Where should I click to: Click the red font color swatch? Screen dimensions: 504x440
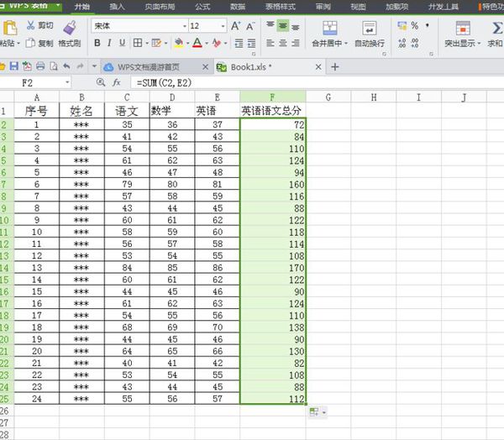pyautogui.click(x=197, y=43)
